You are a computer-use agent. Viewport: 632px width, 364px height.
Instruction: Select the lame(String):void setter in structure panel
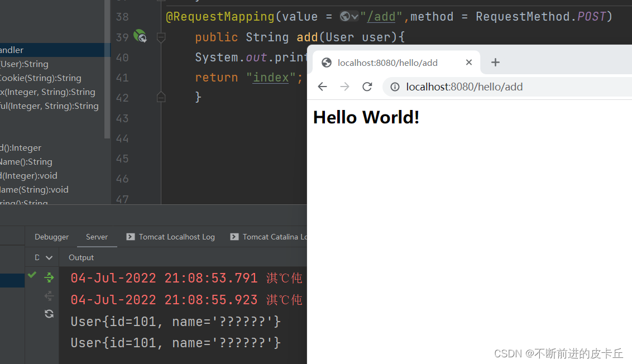(34, 189)
